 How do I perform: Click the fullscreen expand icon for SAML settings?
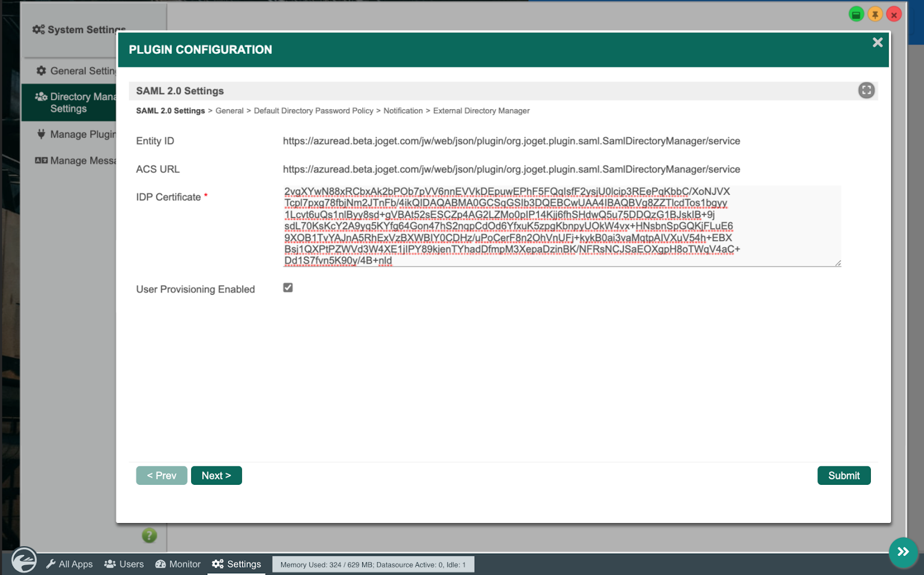(866, 90)
